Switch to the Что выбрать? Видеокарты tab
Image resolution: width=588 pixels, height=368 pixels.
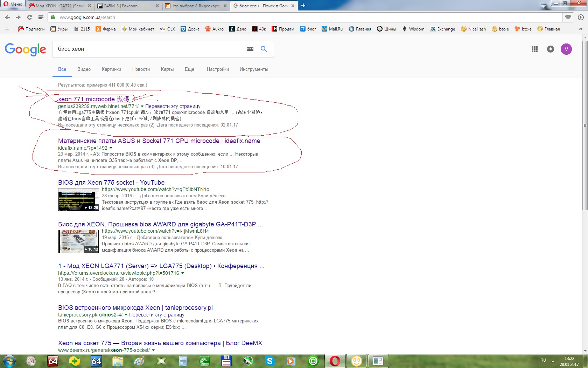click(x=196, y=6)
